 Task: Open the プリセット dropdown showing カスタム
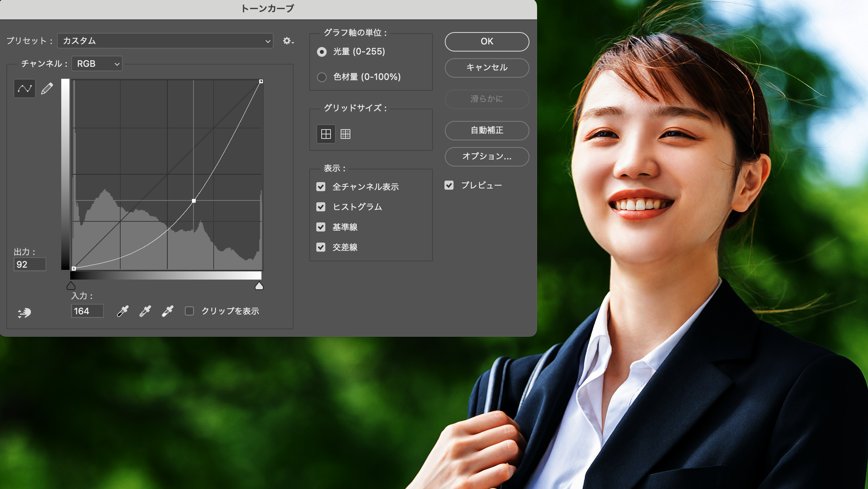pyautogui.click(x=165, y=41)
